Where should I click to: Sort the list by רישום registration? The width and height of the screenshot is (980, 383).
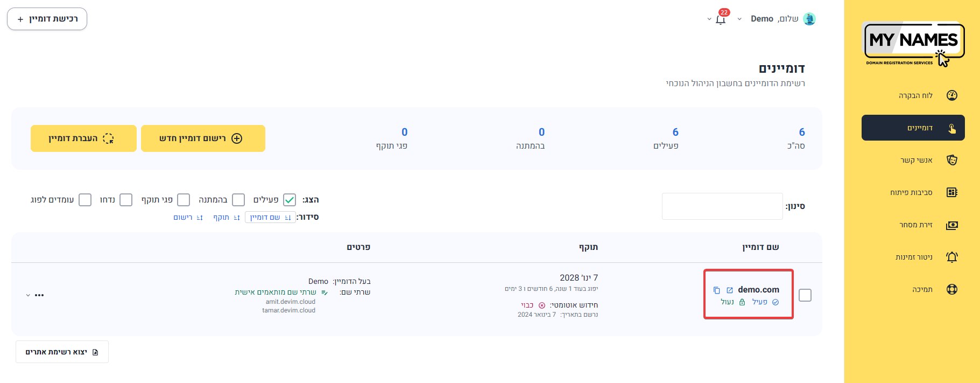click(x=188, y=217)
